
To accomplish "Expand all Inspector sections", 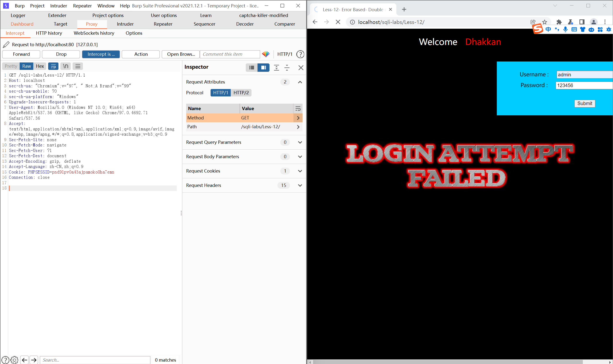I will pos(276,67).
